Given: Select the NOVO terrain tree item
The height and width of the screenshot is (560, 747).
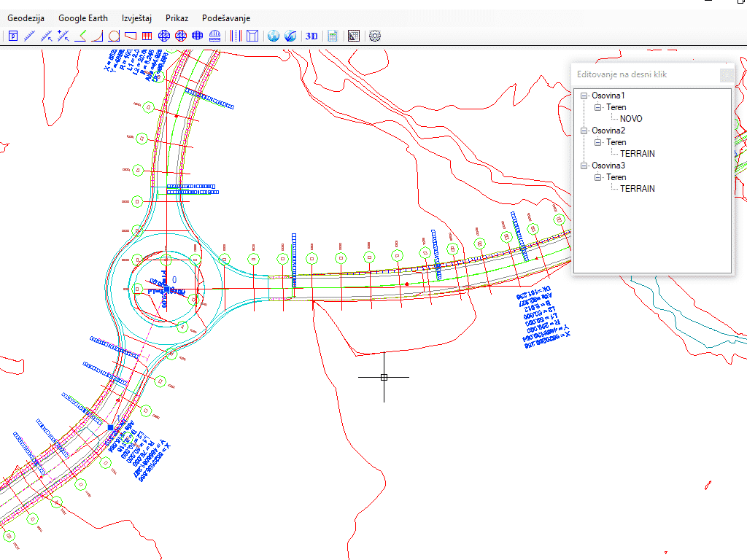Looking at the screenshot, I should pos(631,119).
